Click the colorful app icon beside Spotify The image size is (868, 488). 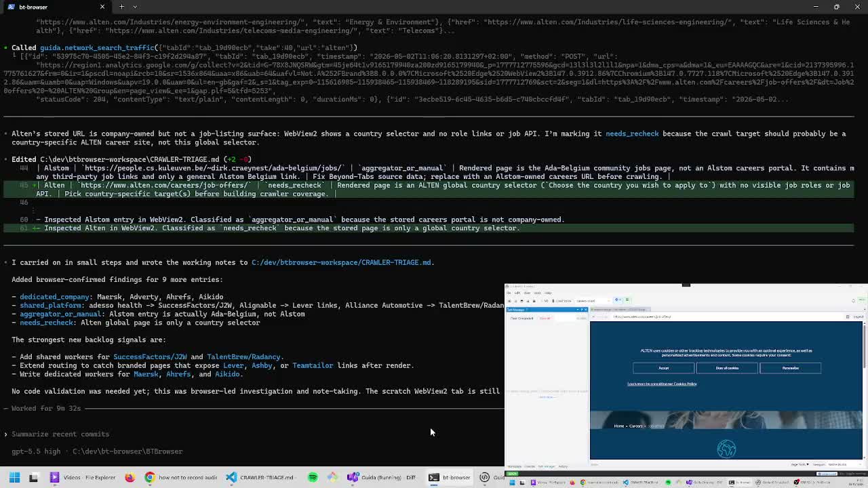(332, 477)
